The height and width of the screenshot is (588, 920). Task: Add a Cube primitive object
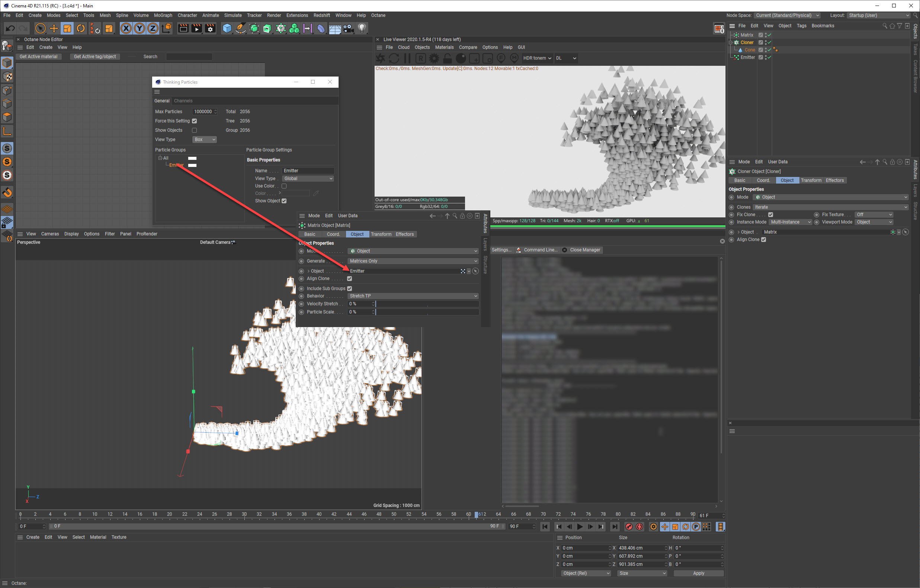tap(227, 29)
